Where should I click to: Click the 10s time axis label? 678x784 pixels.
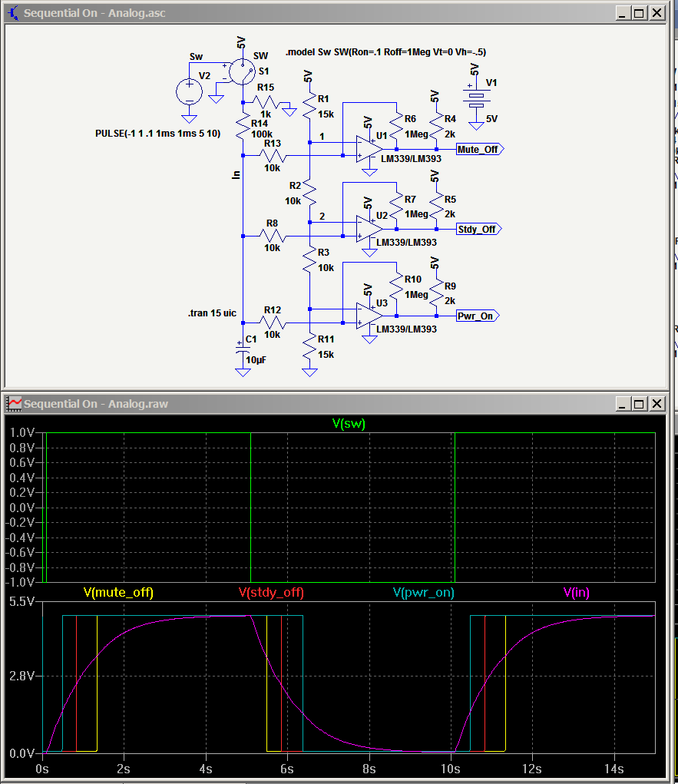[x=451, y=769]
